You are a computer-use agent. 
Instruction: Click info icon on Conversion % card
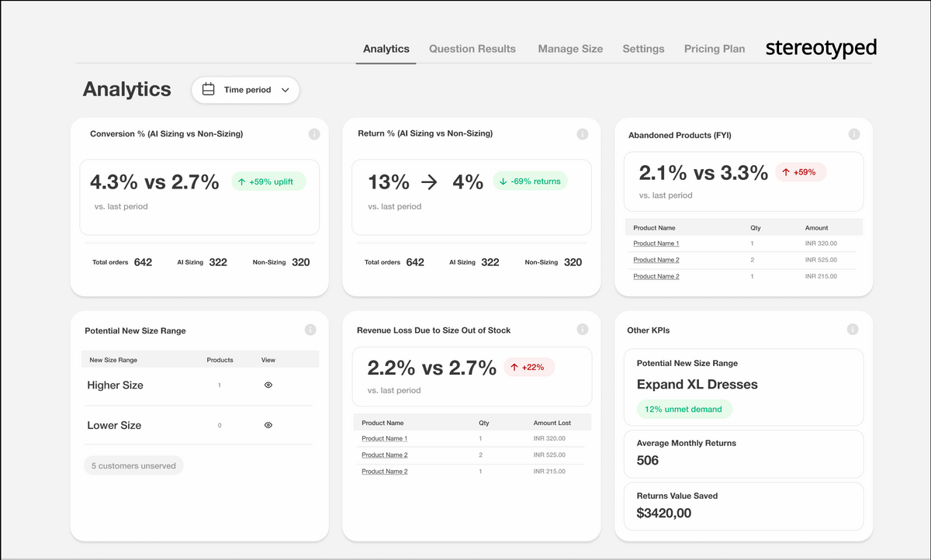click(x=314, y=134)
